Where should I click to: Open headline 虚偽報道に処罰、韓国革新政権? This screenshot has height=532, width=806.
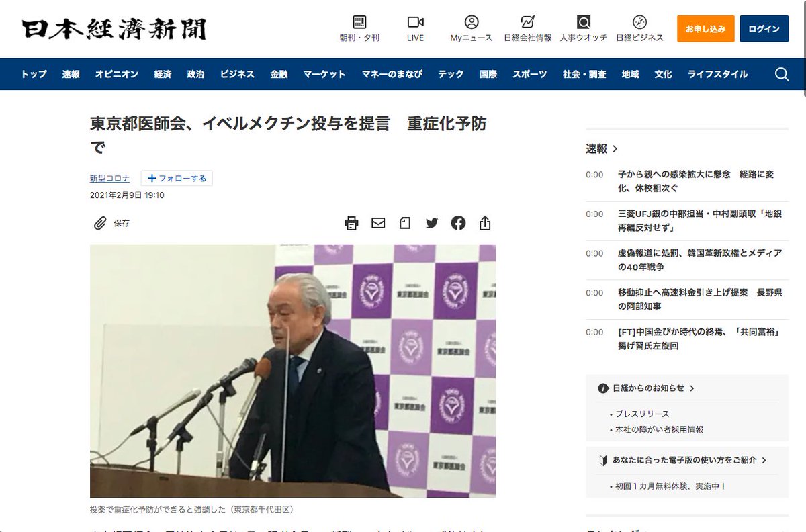[701, 260]
